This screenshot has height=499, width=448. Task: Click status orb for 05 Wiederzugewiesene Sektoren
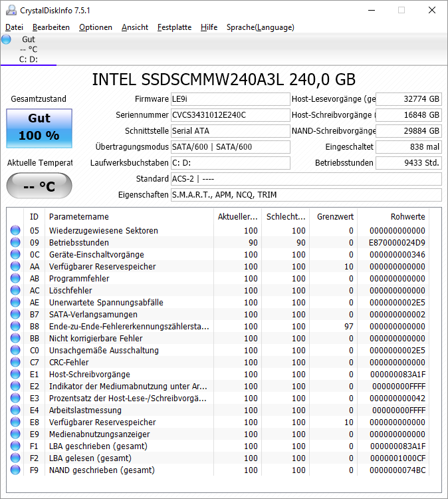pos(15,230)
